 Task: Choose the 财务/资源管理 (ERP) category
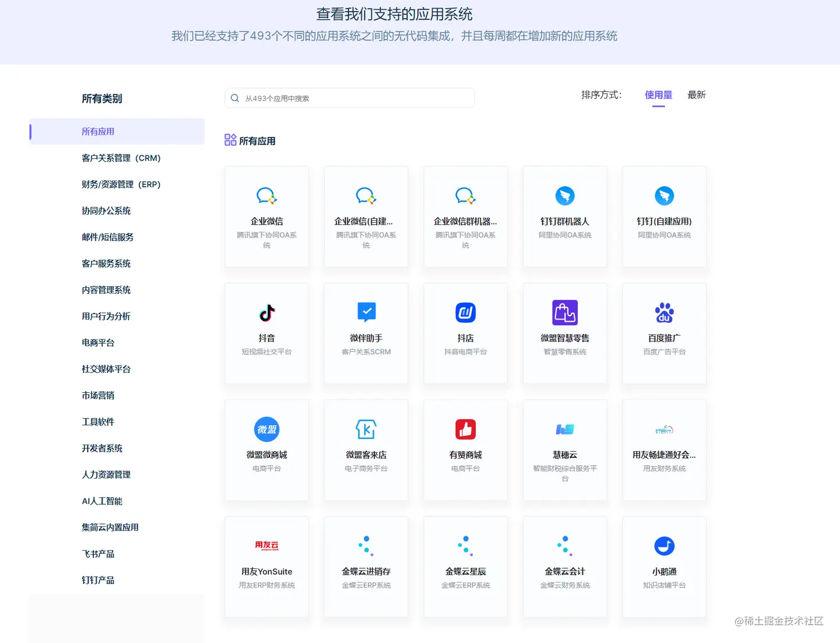121,184
